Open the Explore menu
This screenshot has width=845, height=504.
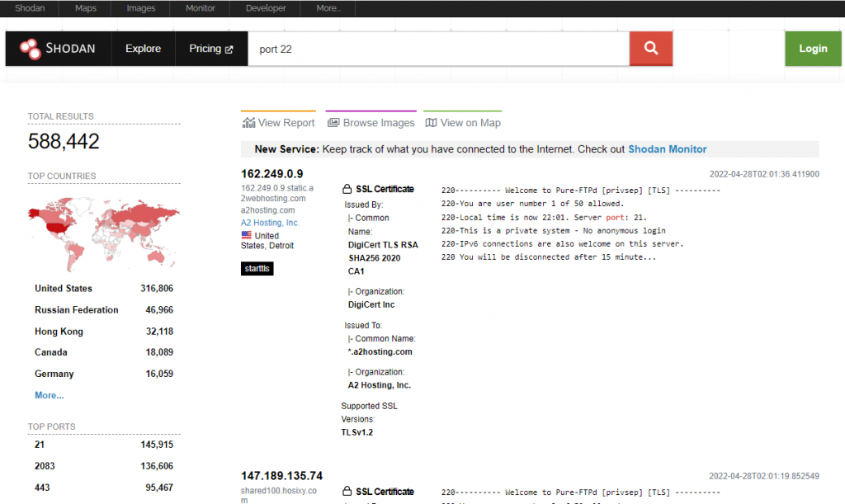143,49
